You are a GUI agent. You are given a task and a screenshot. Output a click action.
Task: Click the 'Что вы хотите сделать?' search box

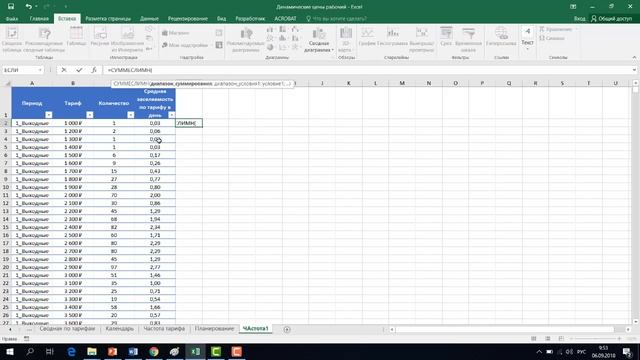[x=336, y=19]
